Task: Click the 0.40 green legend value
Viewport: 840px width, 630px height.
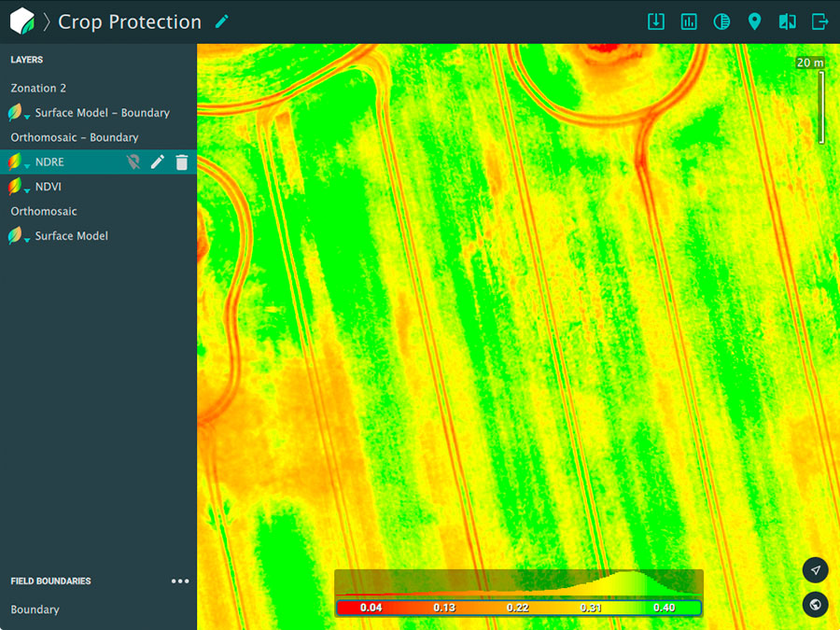Action: click(664, 608)
